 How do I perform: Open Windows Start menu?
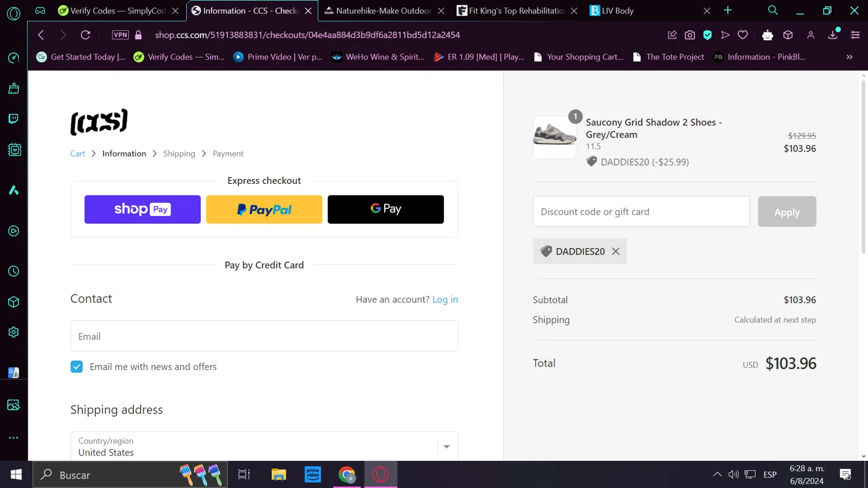click(x=16, y=475)
